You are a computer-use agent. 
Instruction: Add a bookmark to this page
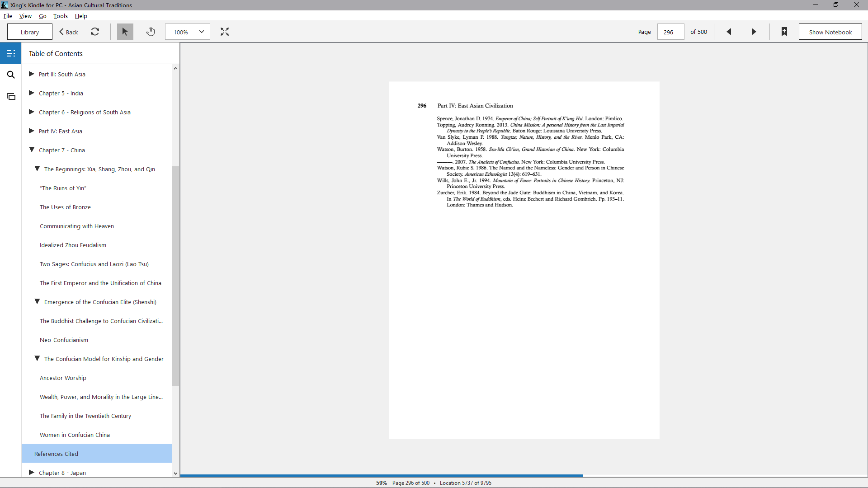(784, 32)
